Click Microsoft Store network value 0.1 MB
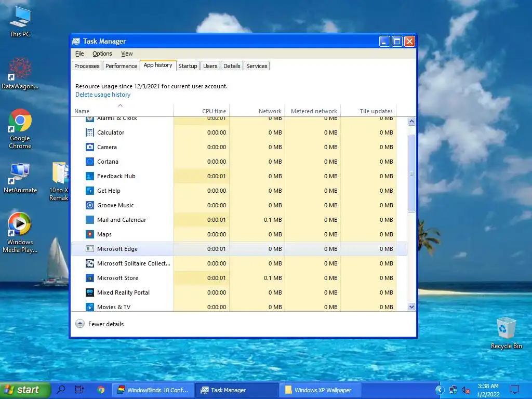Viewport: 532px width, 399px height. point(273,278)
